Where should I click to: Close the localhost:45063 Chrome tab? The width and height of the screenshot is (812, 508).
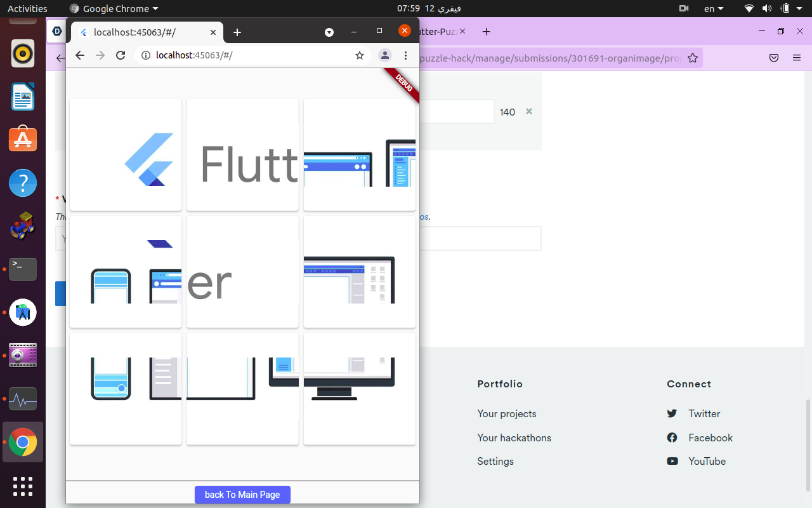(214, 32)
